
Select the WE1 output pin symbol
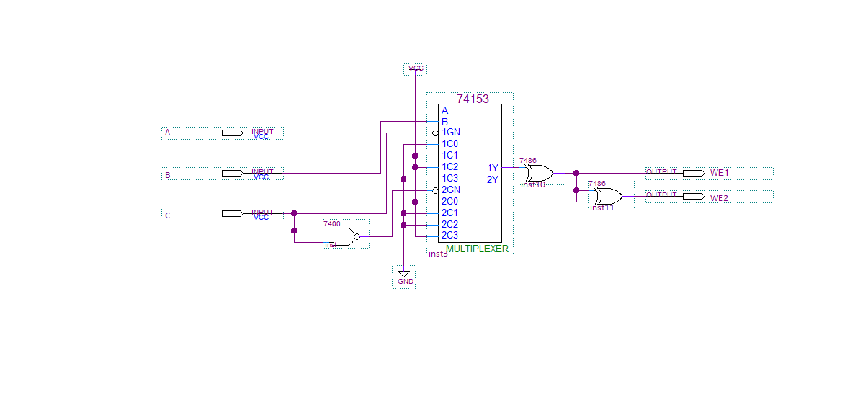[693, 173]
